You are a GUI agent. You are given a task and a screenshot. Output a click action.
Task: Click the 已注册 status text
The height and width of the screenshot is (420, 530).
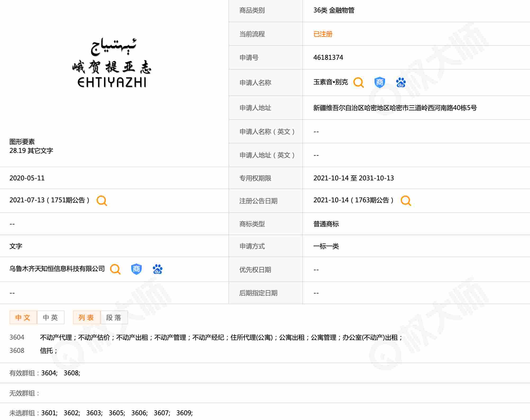coord(323,34)
